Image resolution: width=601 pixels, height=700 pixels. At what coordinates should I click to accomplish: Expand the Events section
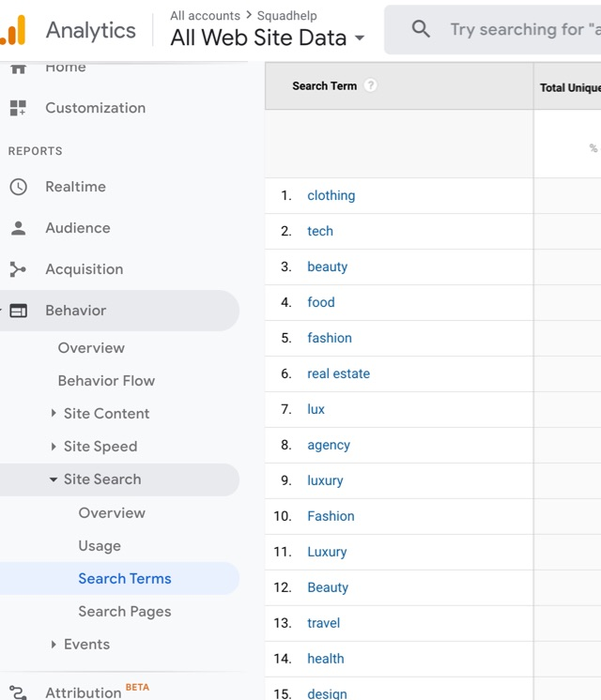[x=54, y=645]
